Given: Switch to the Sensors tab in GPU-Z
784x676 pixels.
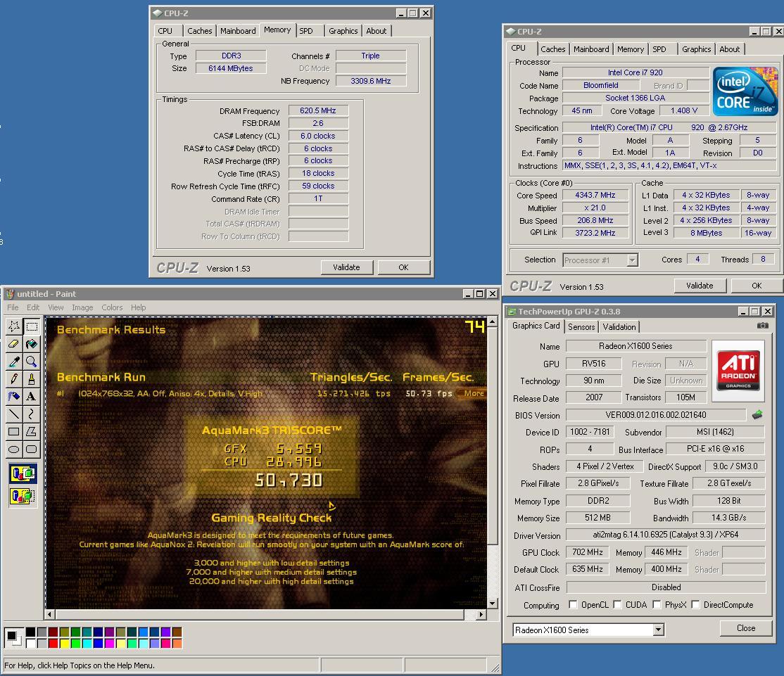Looking at the screenshot, I should pos(581,327).
